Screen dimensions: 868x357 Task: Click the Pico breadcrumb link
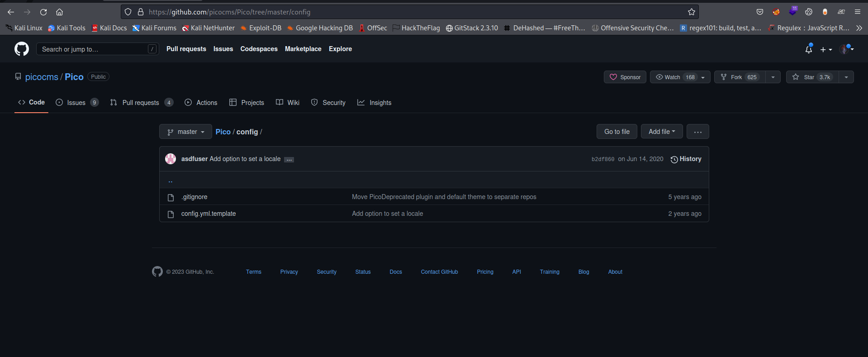tap(223, 132)
